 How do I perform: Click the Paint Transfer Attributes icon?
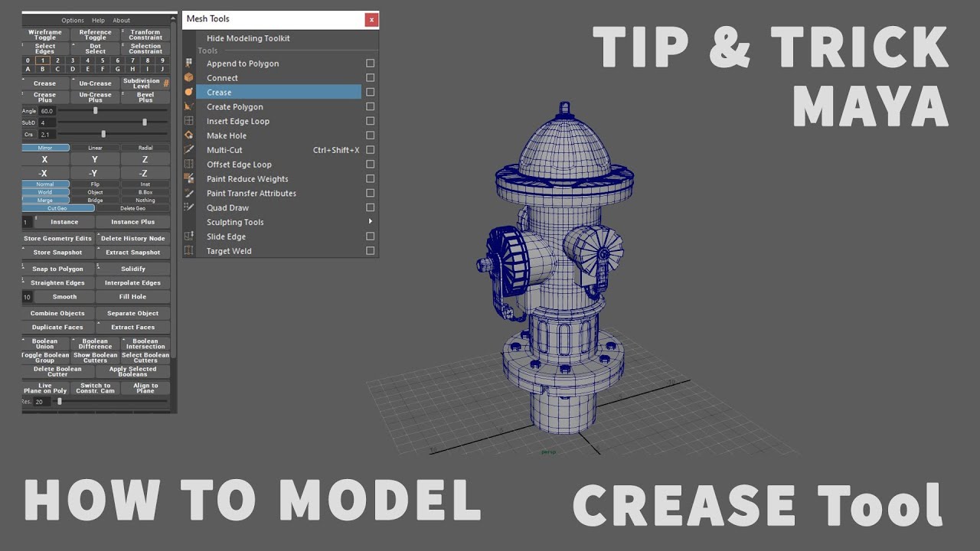pos(189,193)
